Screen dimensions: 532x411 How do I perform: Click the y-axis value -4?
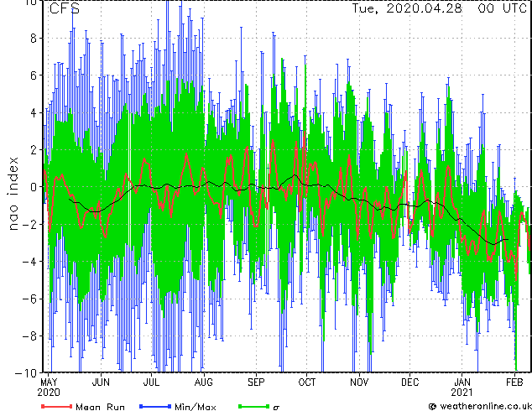[29, 262]
